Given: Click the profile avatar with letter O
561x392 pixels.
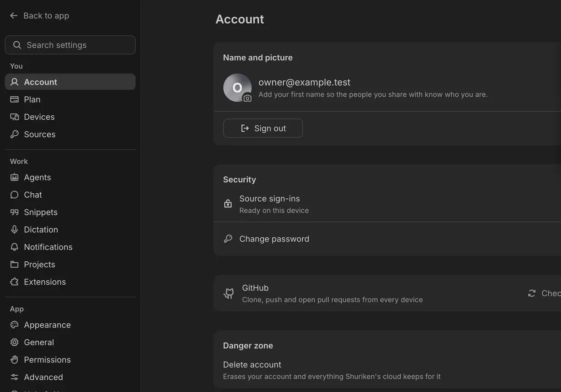Looking at the screenshot, I should (237, 88).
